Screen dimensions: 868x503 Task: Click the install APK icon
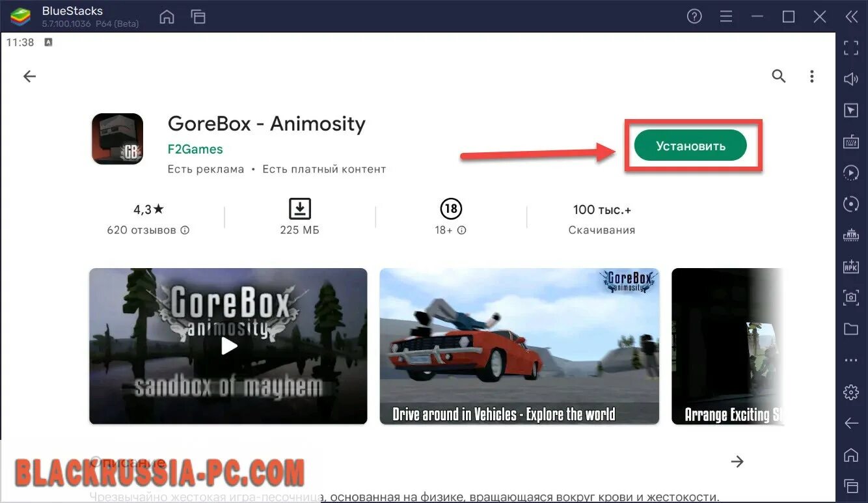point(851,266)
